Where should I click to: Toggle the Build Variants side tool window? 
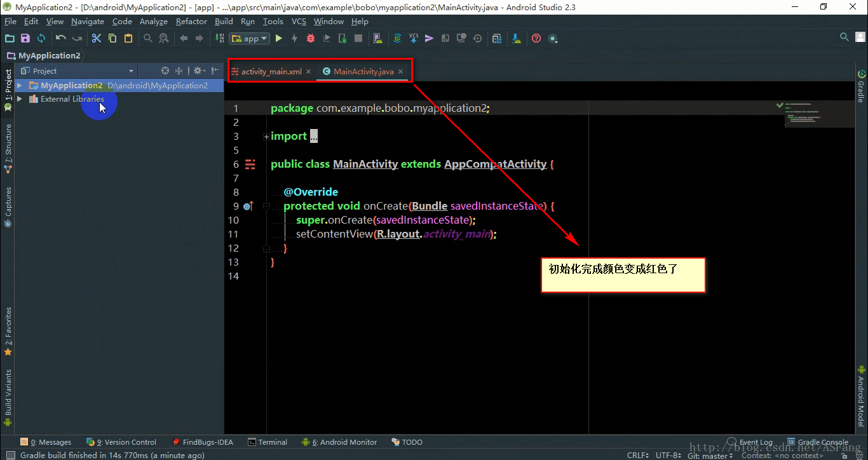tap(8, 397)
